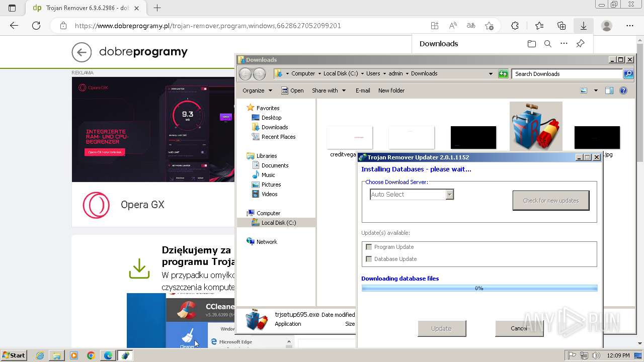Click the clock showing 12:09 PM
Viewport: 644px width, 362px height.
point(618,355)
